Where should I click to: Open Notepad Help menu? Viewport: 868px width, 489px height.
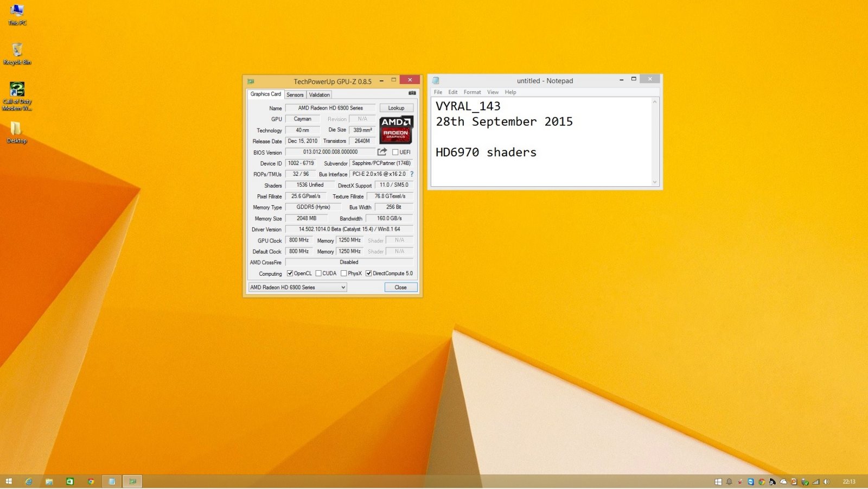510,92
